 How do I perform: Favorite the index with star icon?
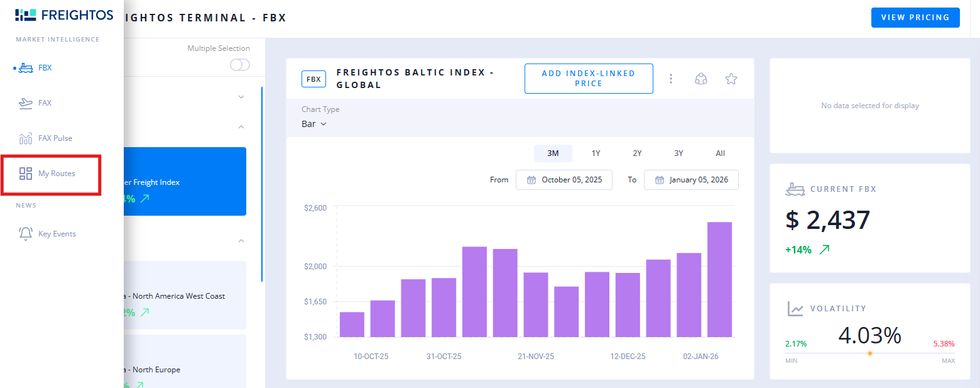(x=731, y=79)
